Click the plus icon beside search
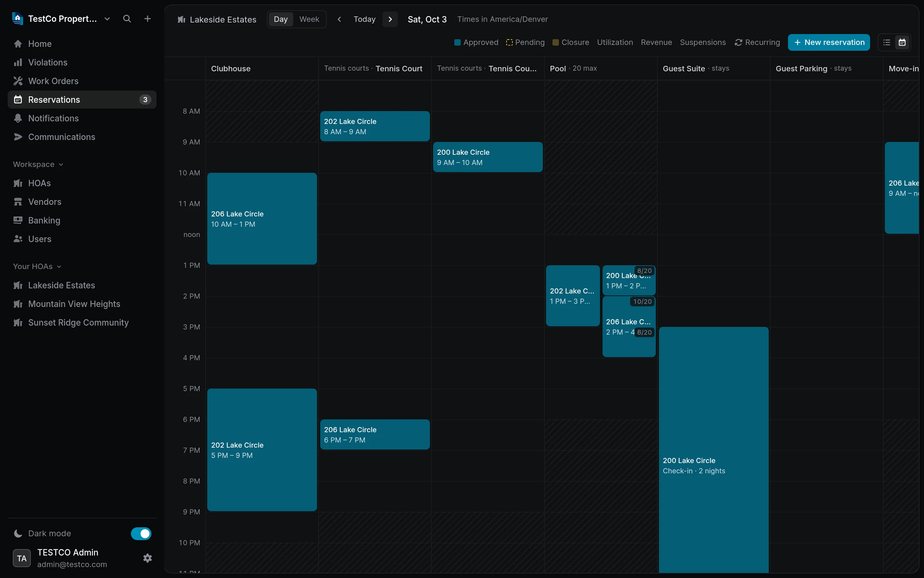Screen dimensions: 924x578 147,19
